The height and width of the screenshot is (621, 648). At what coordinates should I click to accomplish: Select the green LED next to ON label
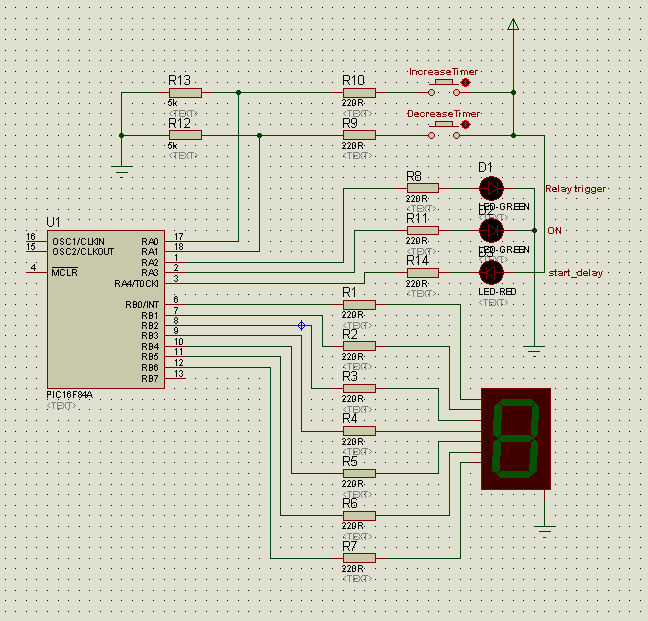491,231
